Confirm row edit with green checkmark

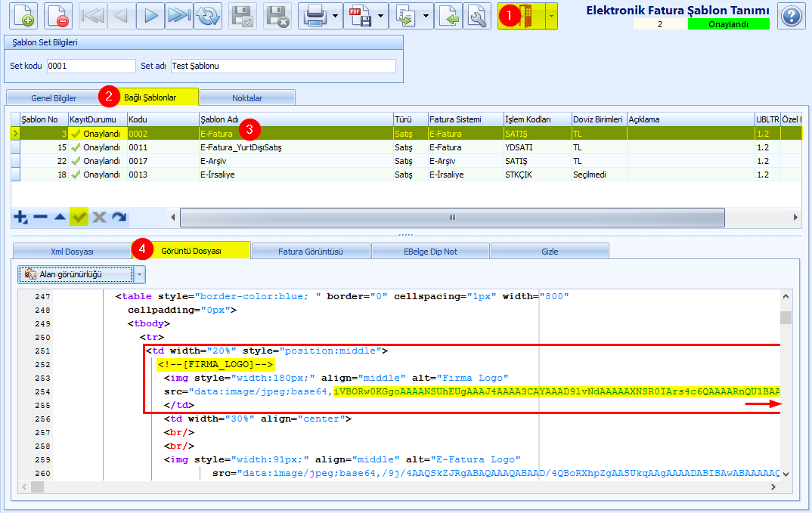tap(79, 217)
